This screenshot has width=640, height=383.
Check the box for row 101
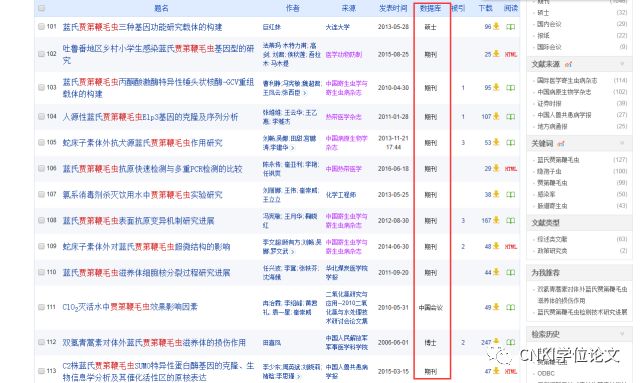pyautogui.click(x=42, y=27)
